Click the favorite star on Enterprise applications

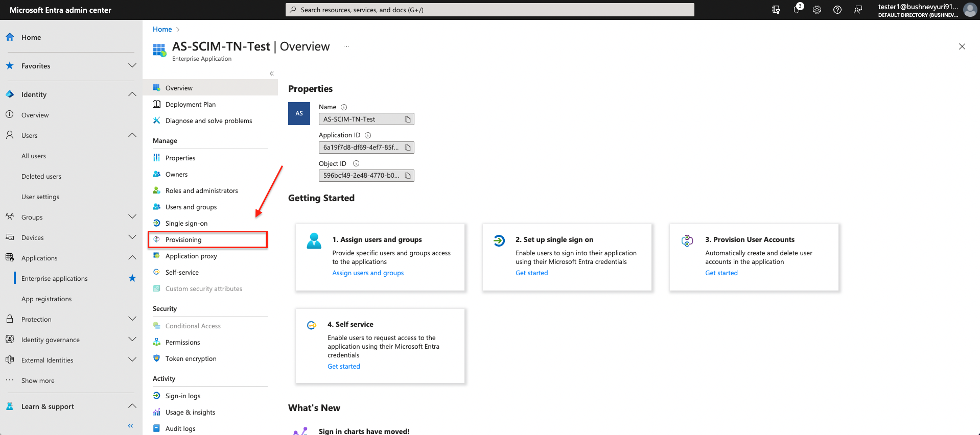[132, 278]
